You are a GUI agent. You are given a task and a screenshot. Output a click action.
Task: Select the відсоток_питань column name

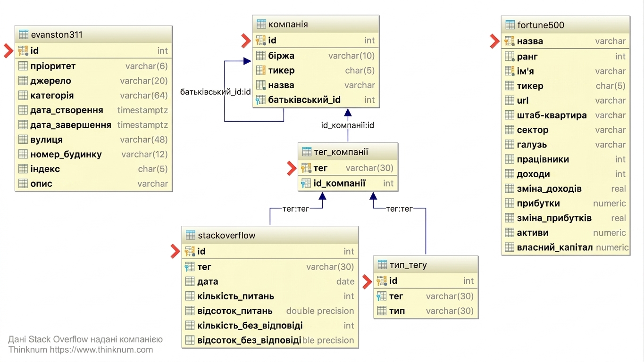(x=235, y=311)
